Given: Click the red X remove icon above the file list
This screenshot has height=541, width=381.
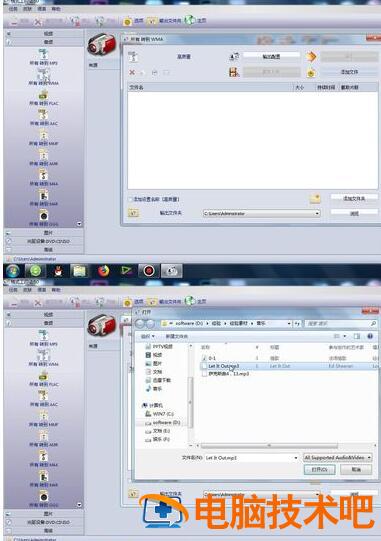Looking at the screenshot, I should pos(132,72).
